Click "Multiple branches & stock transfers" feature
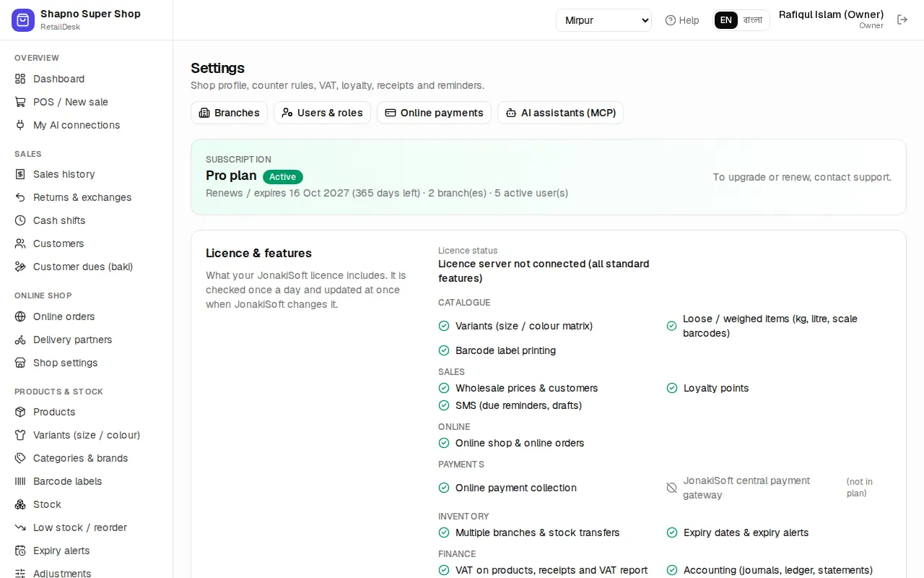The image size is (924, 578). pos(538,532)
